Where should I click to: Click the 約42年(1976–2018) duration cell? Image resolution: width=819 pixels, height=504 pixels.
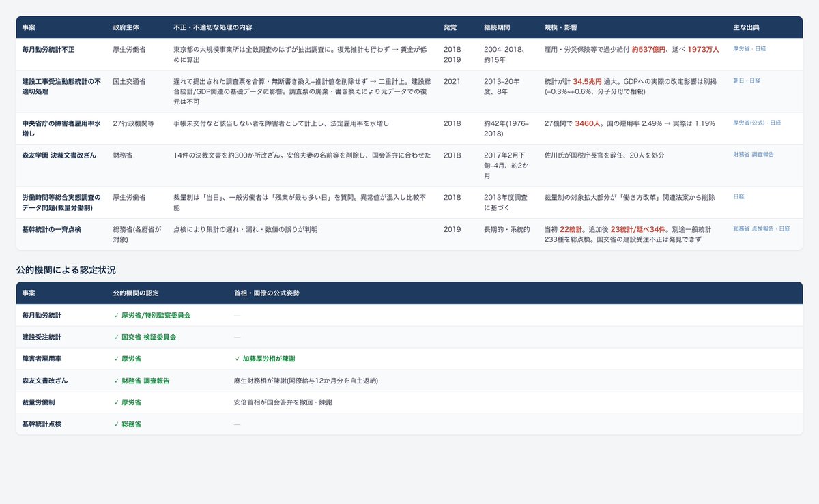(506, 128)
